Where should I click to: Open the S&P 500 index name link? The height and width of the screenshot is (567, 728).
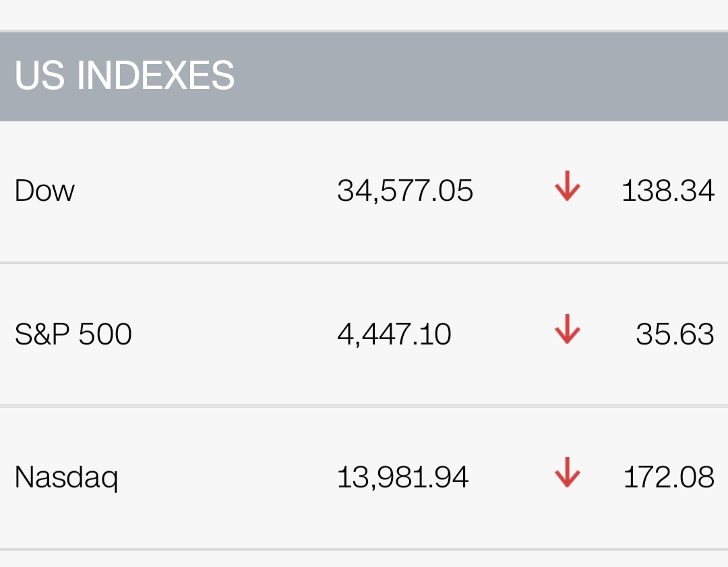pos(73,334)
